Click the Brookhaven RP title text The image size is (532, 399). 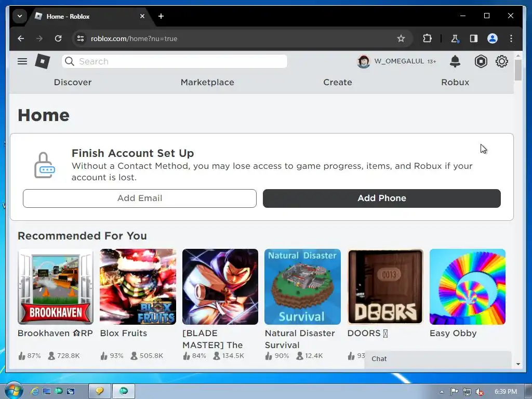[55, 333]
